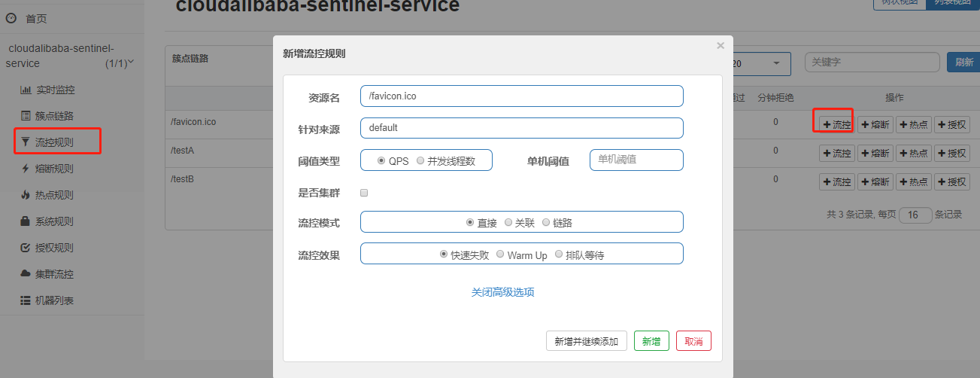Viewport: 980px width, 378px height.
Task: Close the 新增流控规则 dialog with the X
Action: pos(721,46)
